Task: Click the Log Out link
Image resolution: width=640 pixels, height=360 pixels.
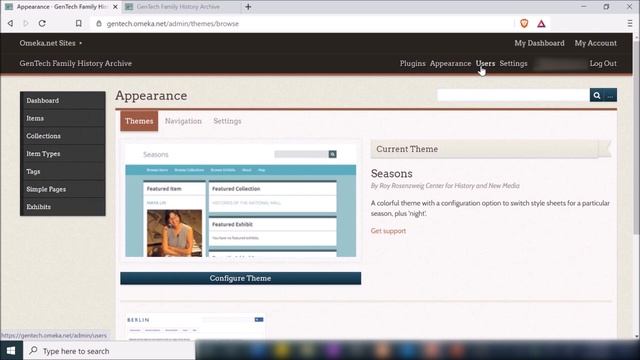Action: click(x=603, y=63)
